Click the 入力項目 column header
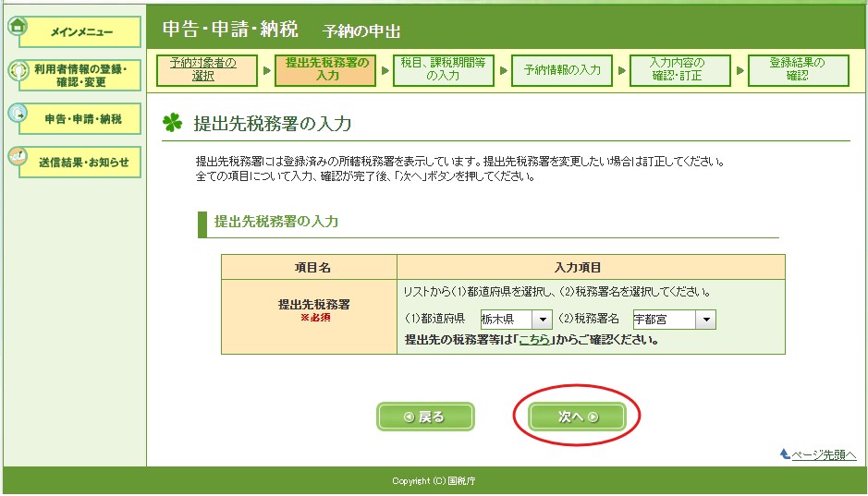This screenshot has width=868, height=496. (578, 268)
